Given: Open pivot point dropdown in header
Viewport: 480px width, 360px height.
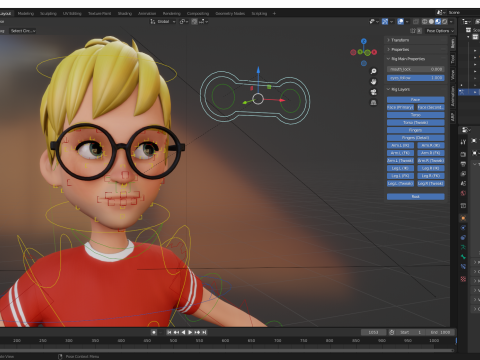Looking at the screenshot, I should [184, 21].
